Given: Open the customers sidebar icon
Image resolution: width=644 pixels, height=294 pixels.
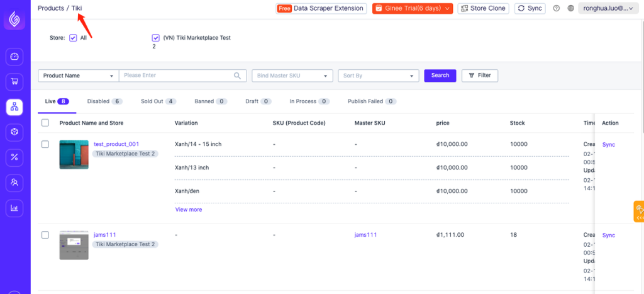Looking at the screenshot, I should click(14, 183).
